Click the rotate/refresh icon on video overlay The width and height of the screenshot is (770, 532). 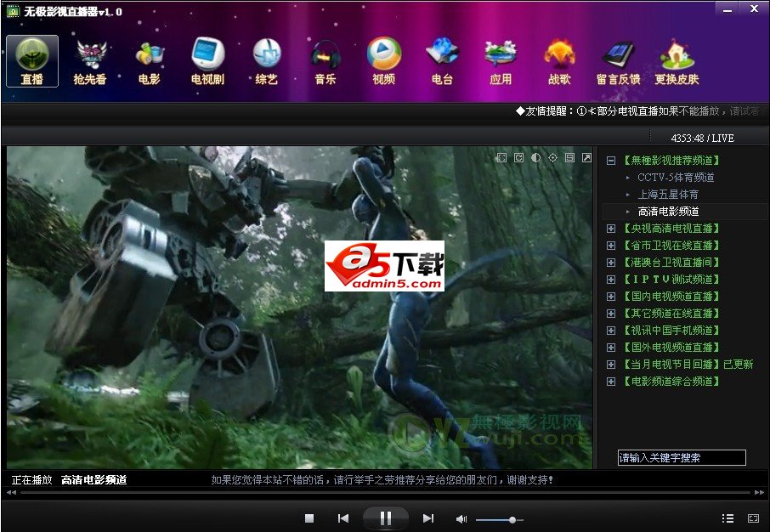click(518, 158)
